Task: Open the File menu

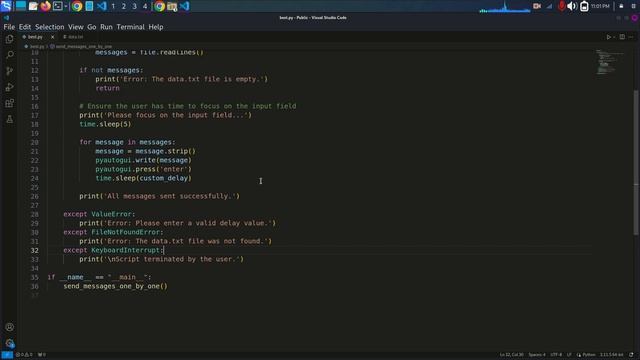Action: (9, 27)
